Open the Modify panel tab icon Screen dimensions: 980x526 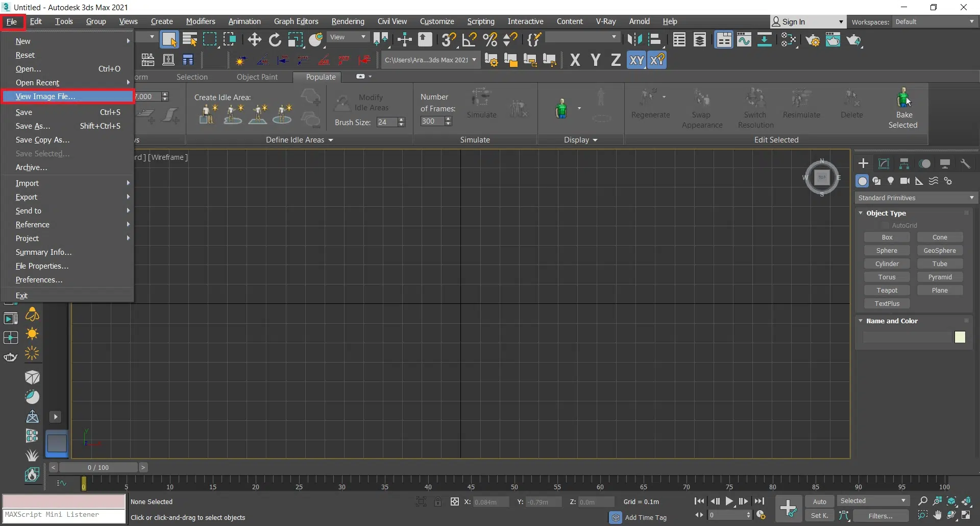pyautogui.click(x=884, y=163)
